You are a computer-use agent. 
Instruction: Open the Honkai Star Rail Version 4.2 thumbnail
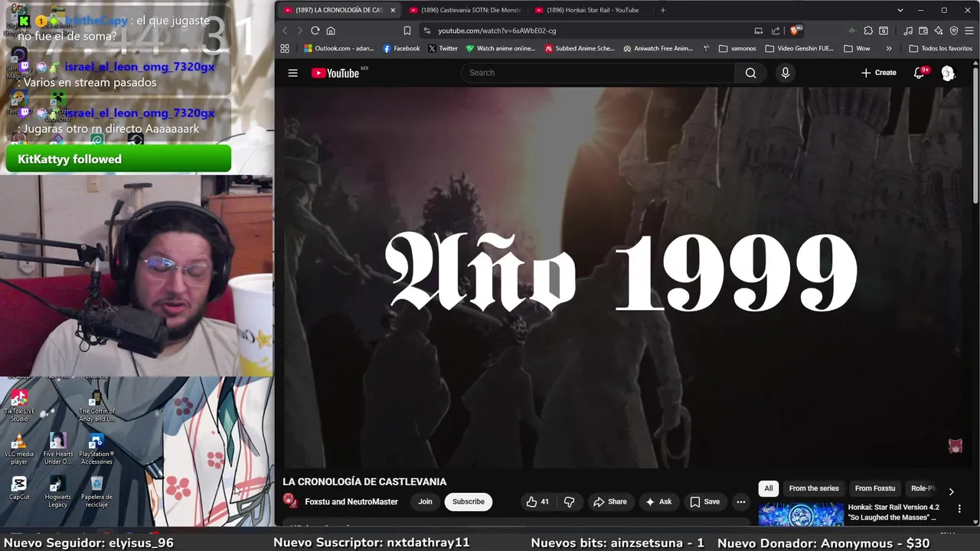pyautogui.click(x=801, y=514)
